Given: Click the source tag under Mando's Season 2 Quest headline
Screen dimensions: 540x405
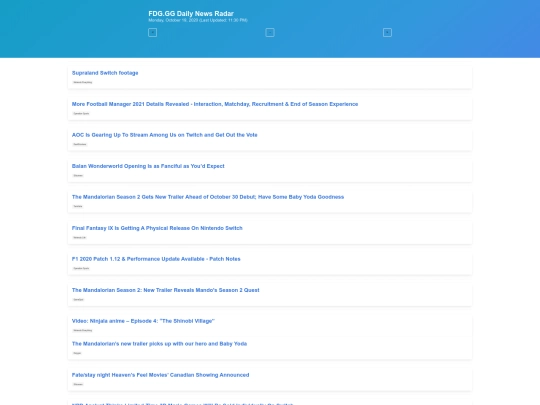Looking at the screenshot, I should click(x=79, y=300).
